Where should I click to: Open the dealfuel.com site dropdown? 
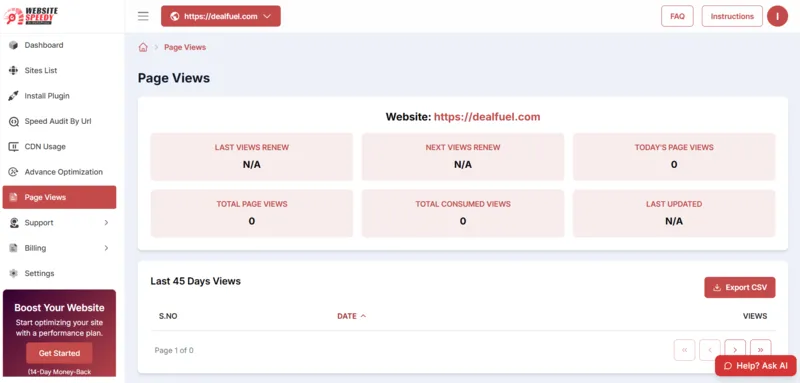[x=220, y=16]
